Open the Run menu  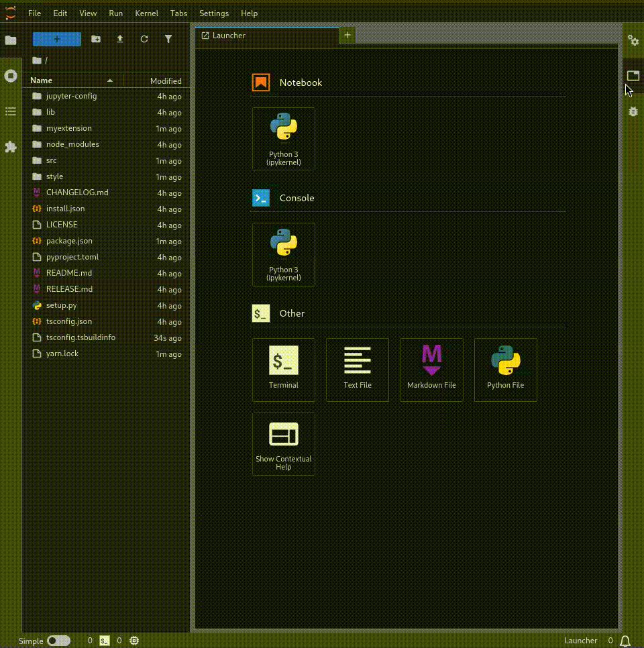click(116, 13)
